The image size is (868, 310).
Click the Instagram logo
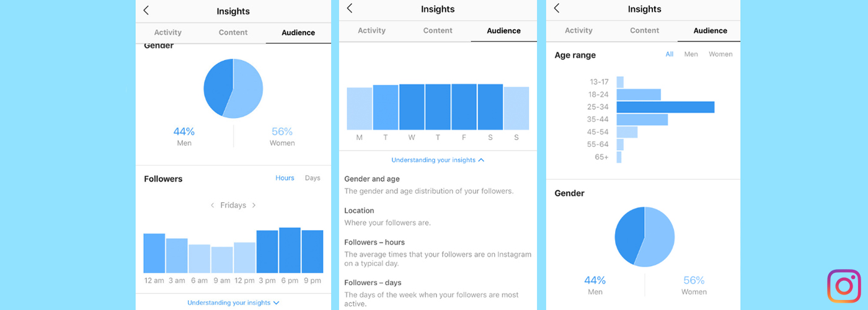click(x=844, y=286)
